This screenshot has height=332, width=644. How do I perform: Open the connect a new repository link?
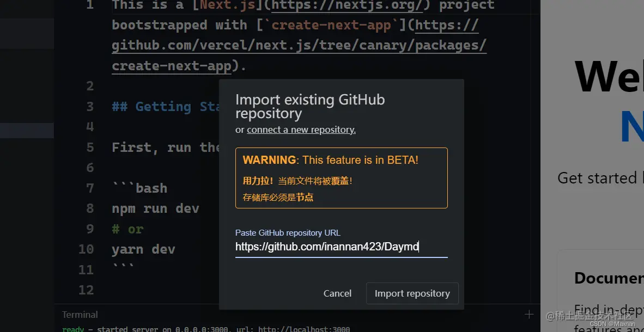301,130
